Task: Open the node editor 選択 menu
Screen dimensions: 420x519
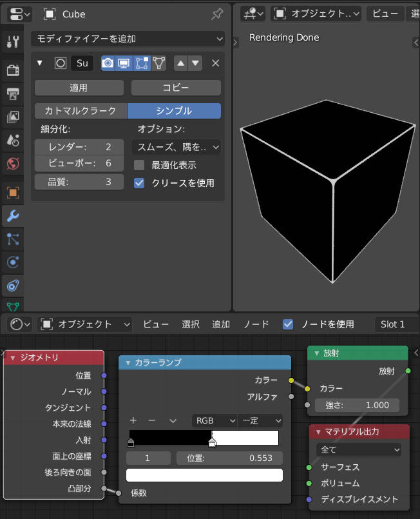Action: click(191, 324)
